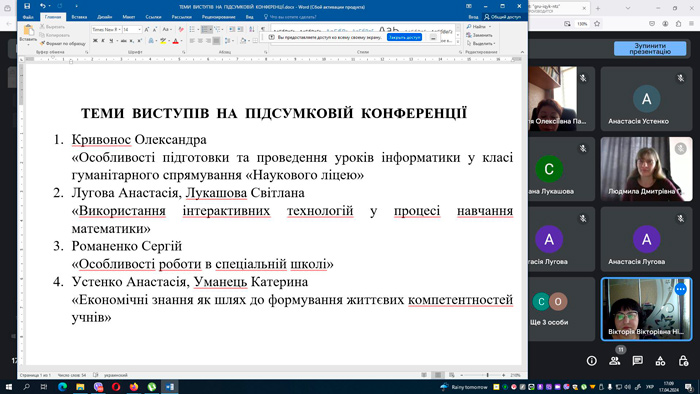Expand the font color arrow dropdown
The width and height of the screenshot is (700, 394).
pyautogui.click(x=181, y=41)
